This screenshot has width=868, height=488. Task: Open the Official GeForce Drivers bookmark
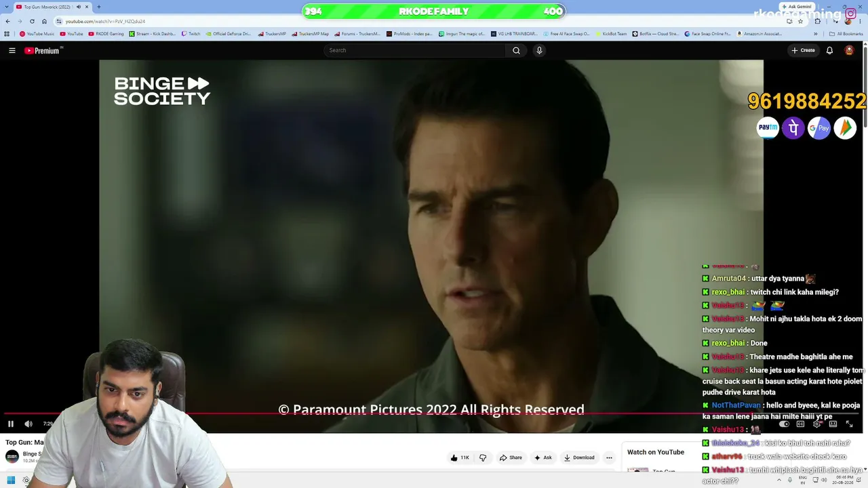(x=228, y=34)
